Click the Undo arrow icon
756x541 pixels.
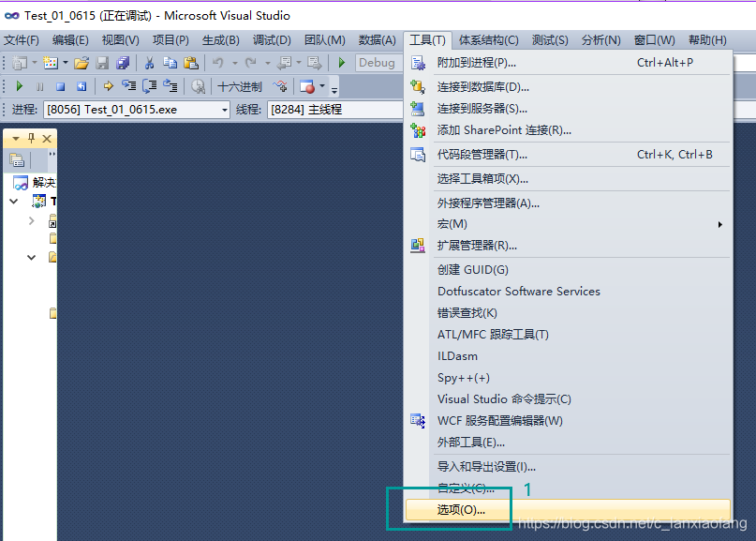tap(218, 63)
